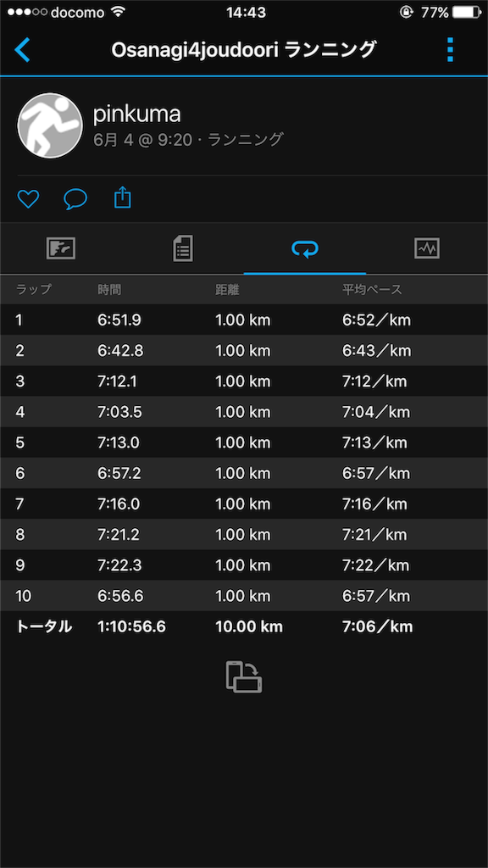Tap the rotate device icon
The height and width of the screenshot is (868, 488).
pos(244,676)
